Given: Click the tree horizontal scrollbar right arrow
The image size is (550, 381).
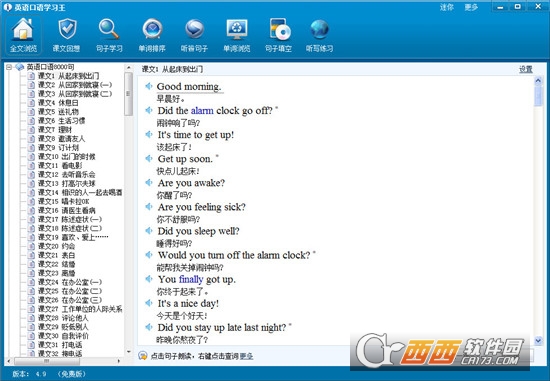Looking at the screenshot, I should (119, 361).
